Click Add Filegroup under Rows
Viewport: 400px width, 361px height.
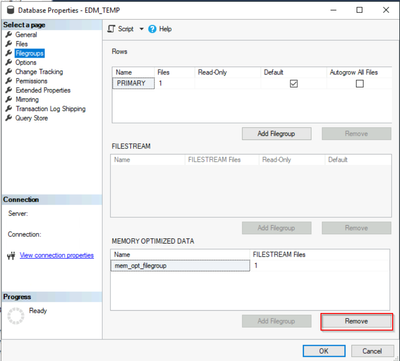276,134
